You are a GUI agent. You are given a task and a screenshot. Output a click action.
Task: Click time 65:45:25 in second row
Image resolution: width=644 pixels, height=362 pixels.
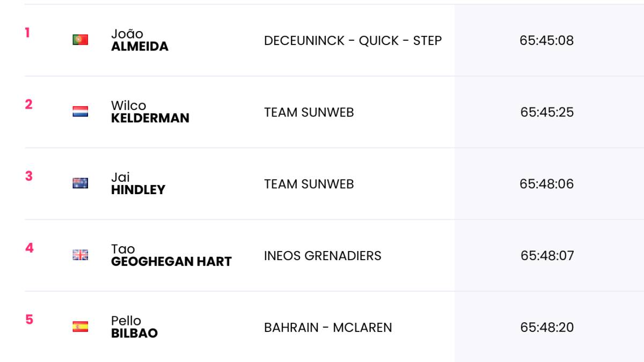[547, 112]
